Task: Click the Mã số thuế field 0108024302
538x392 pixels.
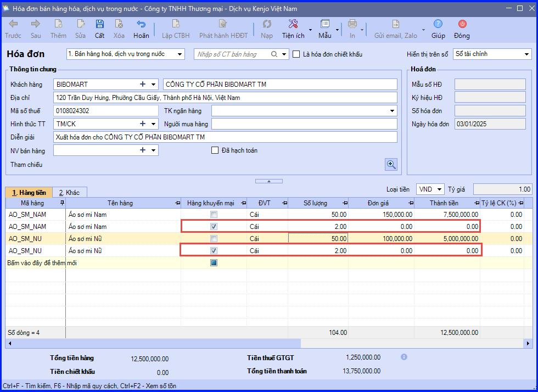Action: coord(105,110)
